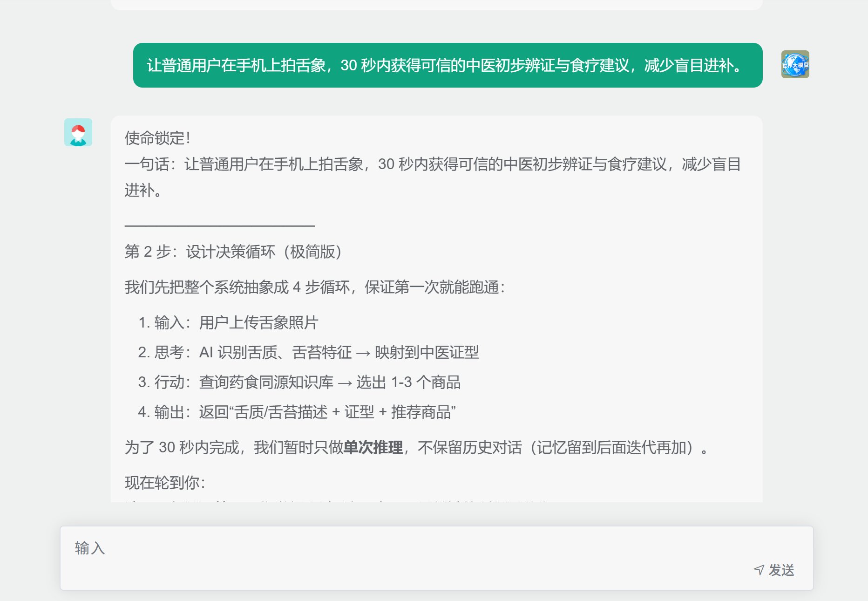Click the 现在轮到你 prompt line
This screenshot has width=868, height=601.
(x=165, y=483)
